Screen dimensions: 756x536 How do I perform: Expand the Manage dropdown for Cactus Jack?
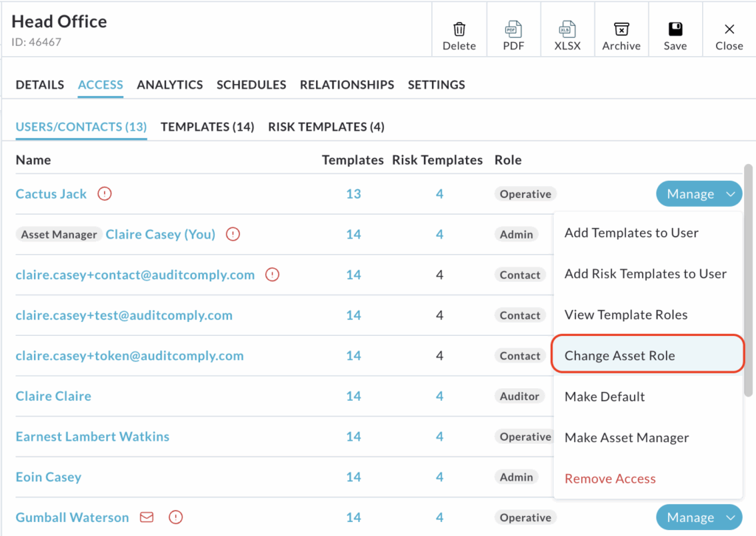coord(698,194)
